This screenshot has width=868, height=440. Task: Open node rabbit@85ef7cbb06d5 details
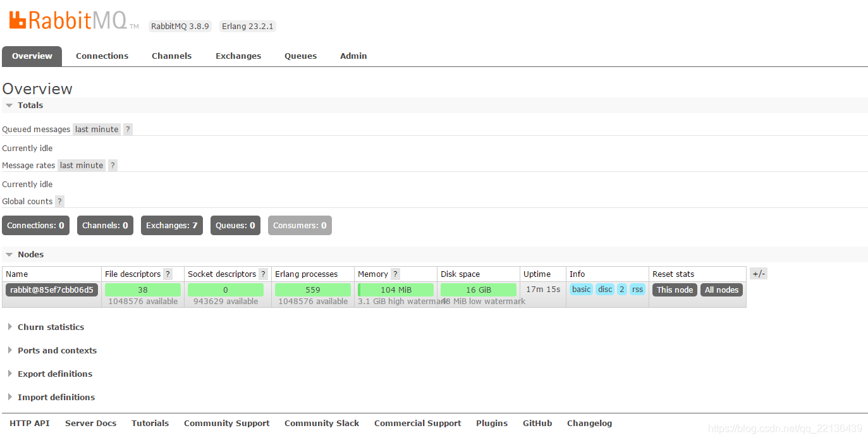[x=52, y=290]
